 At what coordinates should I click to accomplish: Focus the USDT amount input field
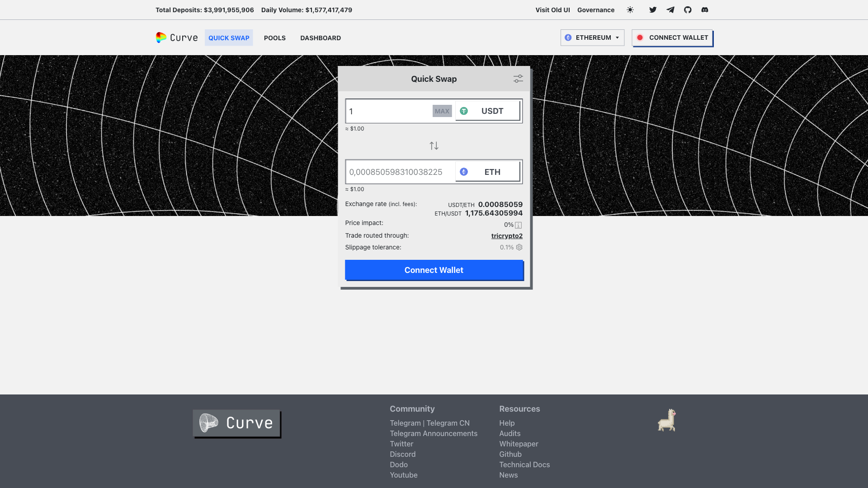coord(389,111)
